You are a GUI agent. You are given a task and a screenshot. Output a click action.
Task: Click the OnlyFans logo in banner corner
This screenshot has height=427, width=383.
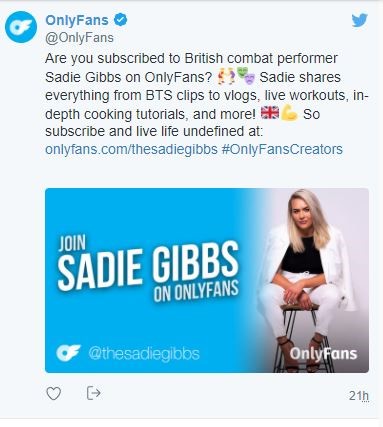(68, 353)
